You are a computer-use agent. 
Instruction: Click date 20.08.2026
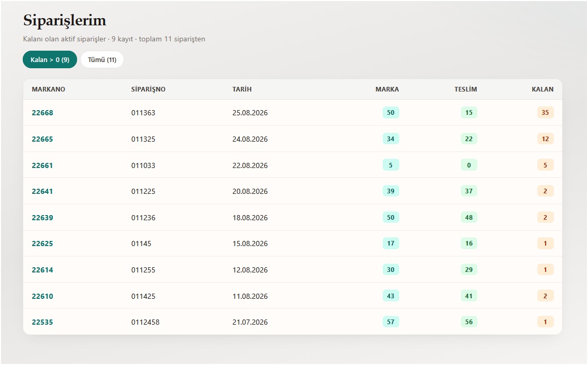pyautogui.click(x=250, y=191)
